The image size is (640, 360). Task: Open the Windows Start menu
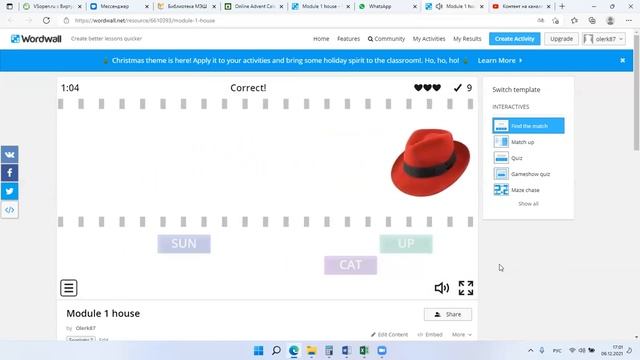(x=258, y=351)
